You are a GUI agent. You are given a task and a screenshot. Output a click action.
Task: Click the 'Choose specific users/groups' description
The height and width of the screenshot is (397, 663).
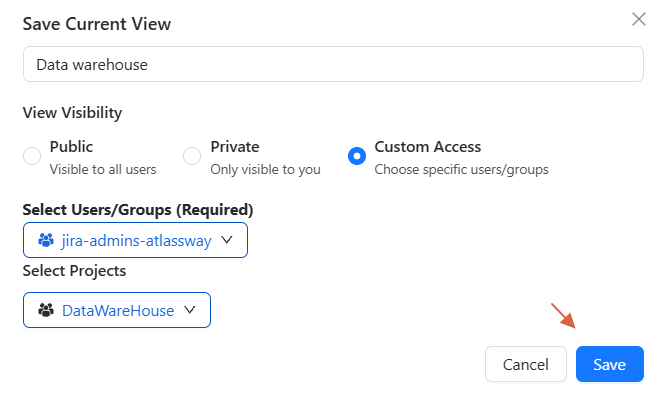[461, 170]
